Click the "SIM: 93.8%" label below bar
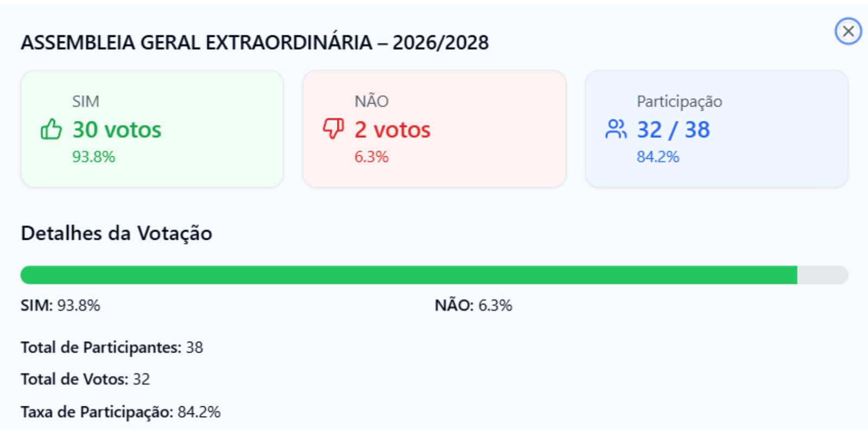Screen dimensions: 868x434 pyautogui.click(x=60, y=305)
